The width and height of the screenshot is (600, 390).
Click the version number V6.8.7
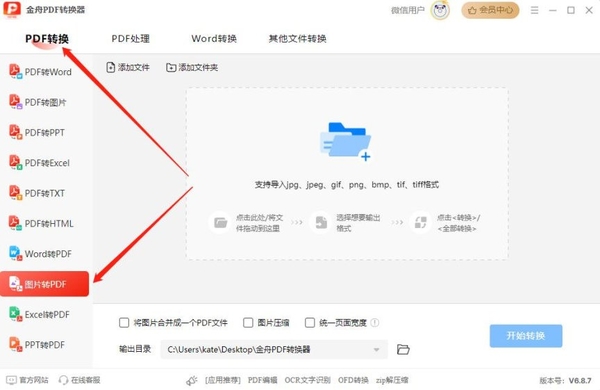580,380
